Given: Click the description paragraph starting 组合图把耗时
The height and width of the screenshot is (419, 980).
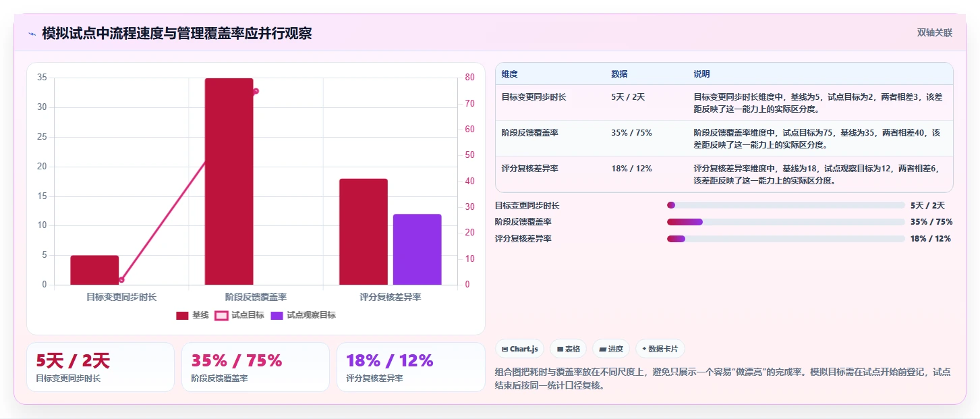Looking at the screenshot, I should tap(723, 379).
